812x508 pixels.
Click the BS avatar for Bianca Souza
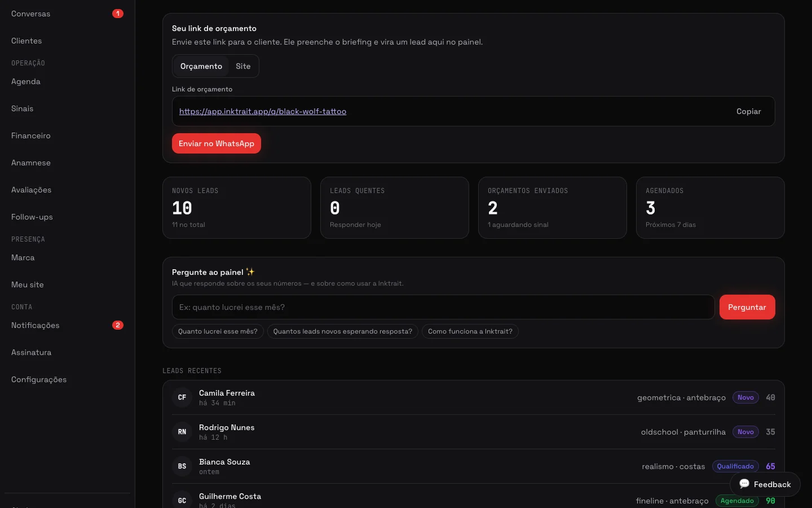click(x=182, y=466)
